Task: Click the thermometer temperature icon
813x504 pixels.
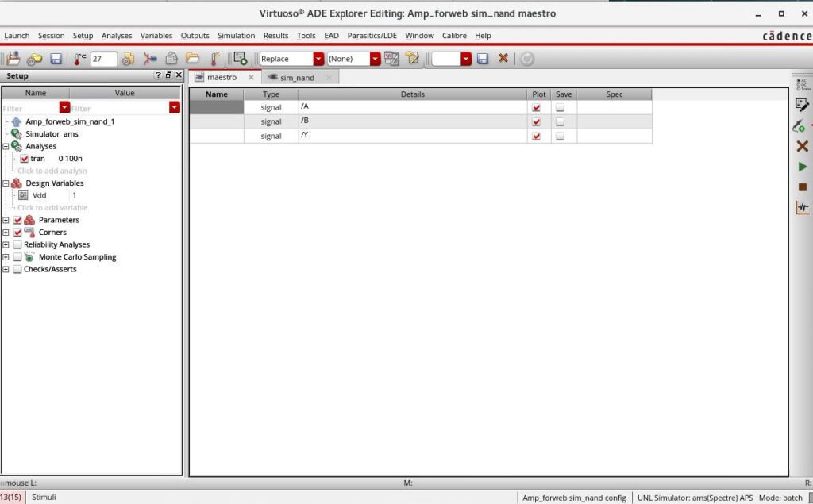Action: (x=79, y=59)
